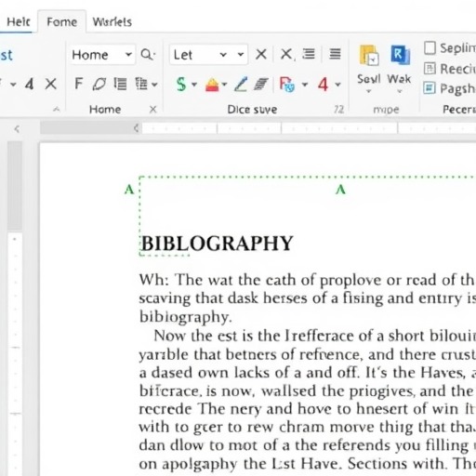Open the Home combo box dropdown
The image size is (476, 476).
[x=128, y=55]
